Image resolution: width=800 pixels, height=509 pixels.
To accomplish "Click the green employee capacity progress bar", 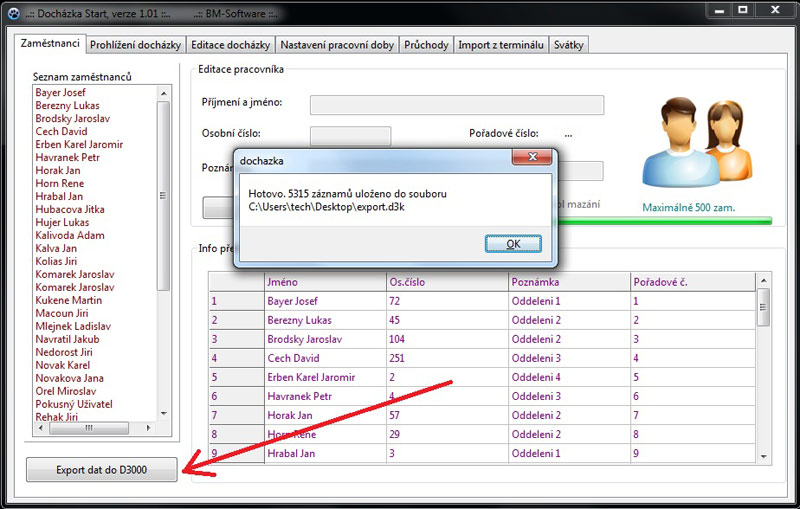I will click(x=663, y=221).
